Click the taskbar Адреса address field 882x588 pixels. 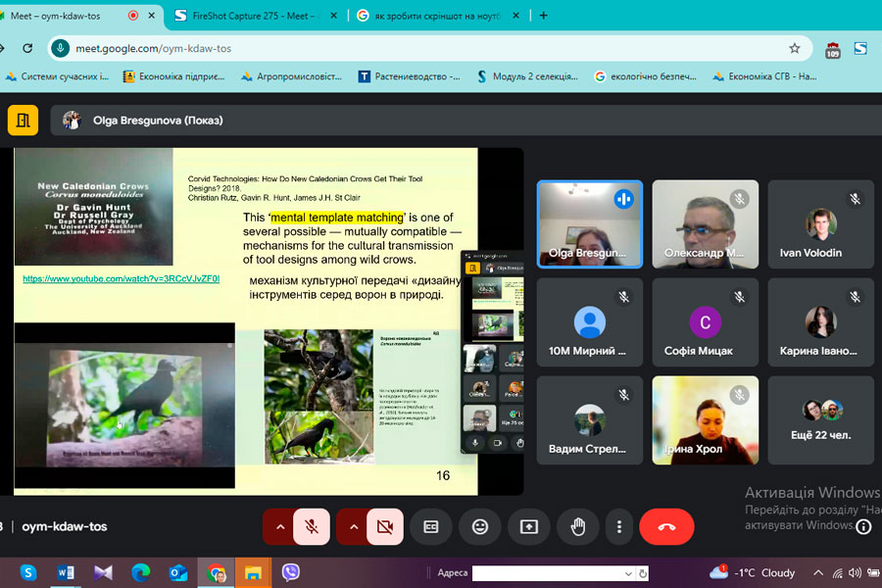pyautogui.click(x=547, y=573)
